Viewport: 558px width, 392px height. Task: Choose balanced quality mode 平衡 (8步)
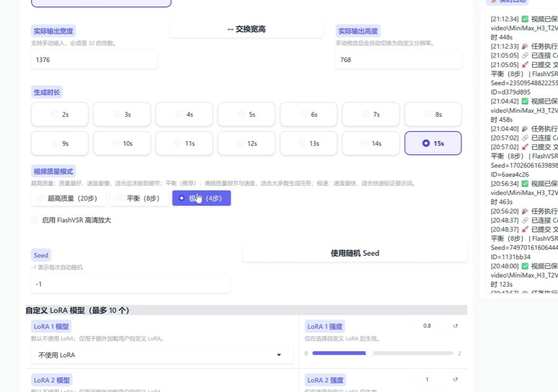coord(139,198)
